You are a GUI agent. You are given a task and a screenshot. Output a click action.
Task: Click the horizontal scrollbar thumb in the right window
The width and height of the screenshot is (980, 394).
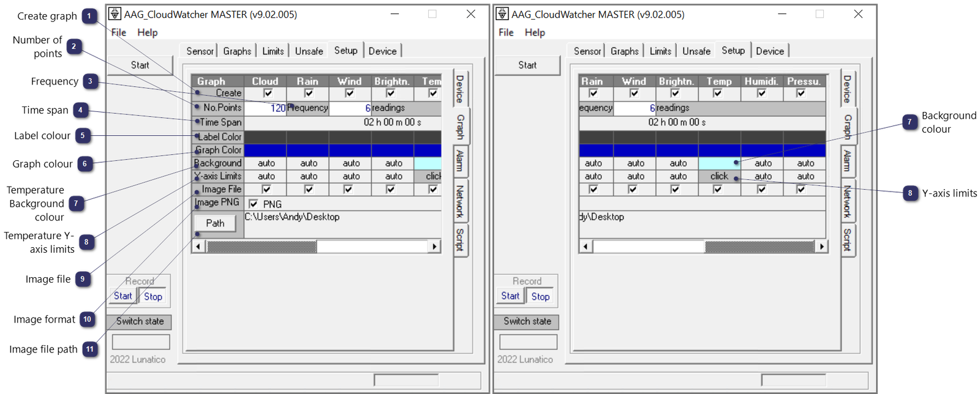(x=759, y=247)
